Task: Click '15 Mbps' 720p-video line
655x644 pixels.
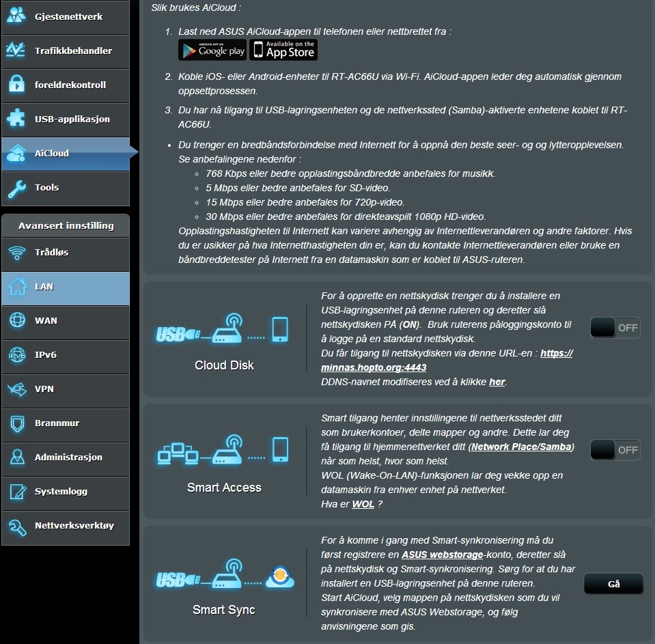Action: tap(305, 203)
